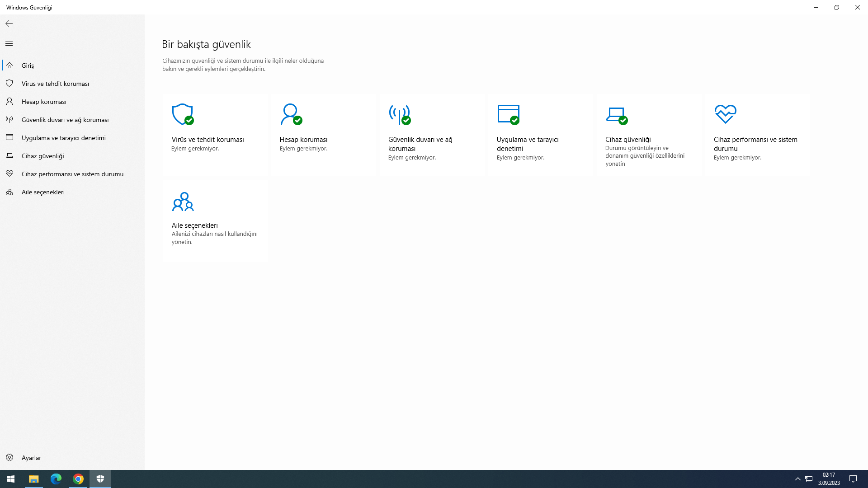Navigate to Güvenlik duvarı ve ağ koruması sidebar

[65, 120]
